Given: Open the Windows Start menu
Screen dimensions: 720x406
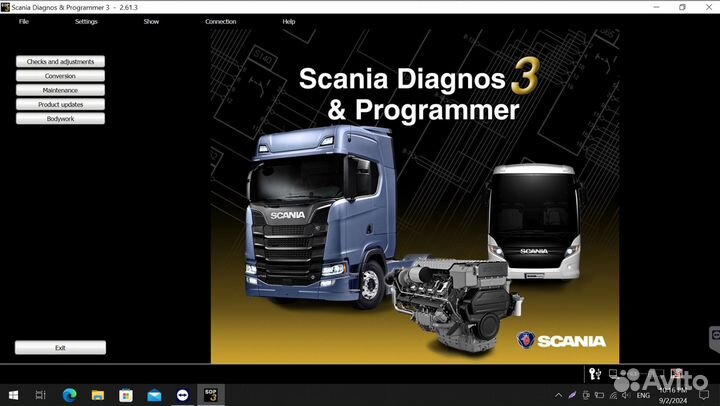Looking at the screenshot, I should pyautogui.click(x=13, y=395).
